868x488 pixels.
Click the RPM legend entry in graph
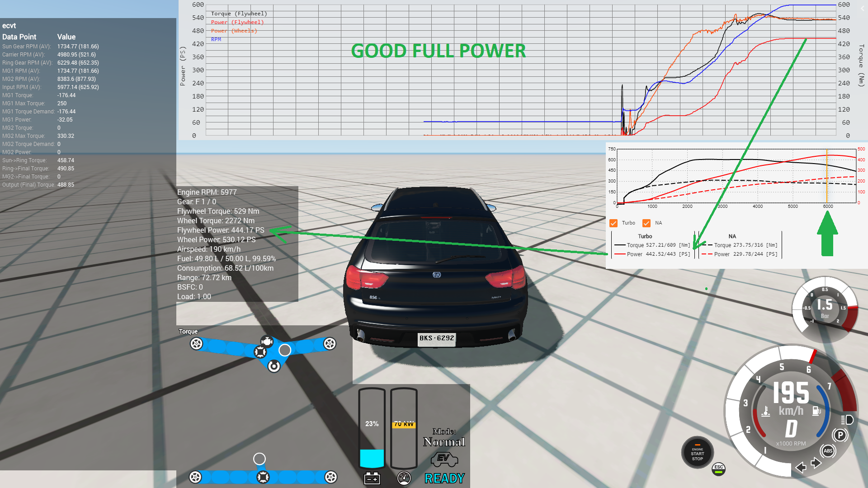216,39
